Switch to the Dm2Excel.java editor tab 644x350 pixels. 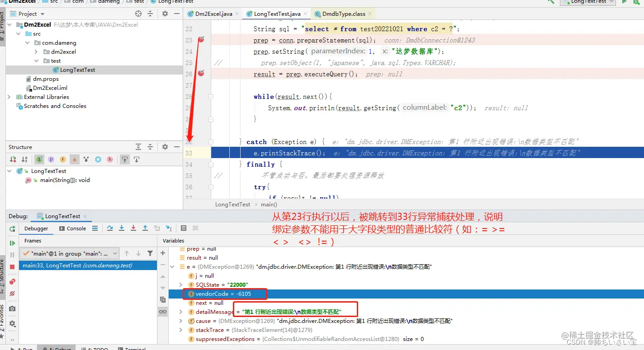[x=213, y=14]
